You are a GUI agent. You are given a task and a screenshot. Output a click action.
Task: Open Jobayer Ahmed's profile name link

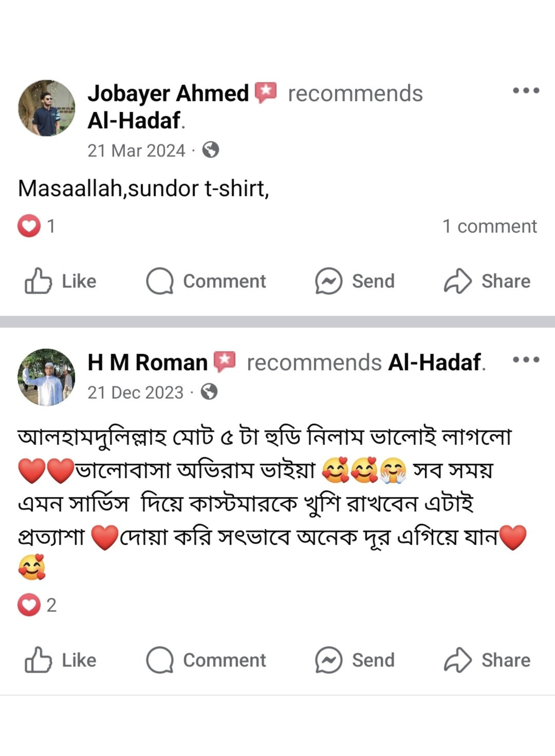168,93
